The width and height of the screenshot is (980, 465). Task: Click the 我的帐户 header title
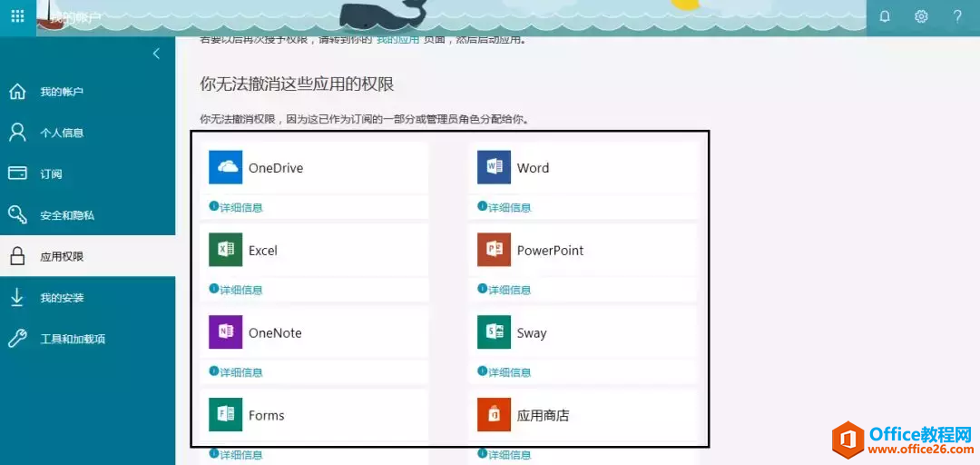(75, 17)
